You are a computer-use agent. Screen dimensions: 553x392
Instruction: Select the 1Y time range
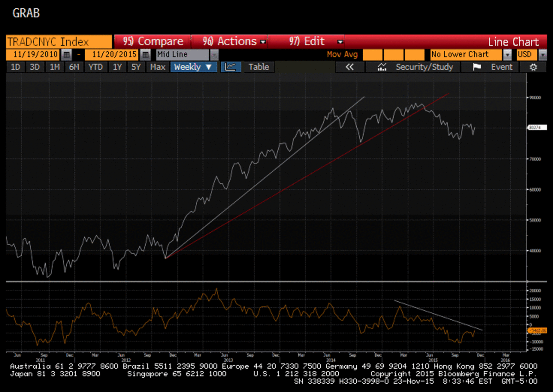(117, 67)
